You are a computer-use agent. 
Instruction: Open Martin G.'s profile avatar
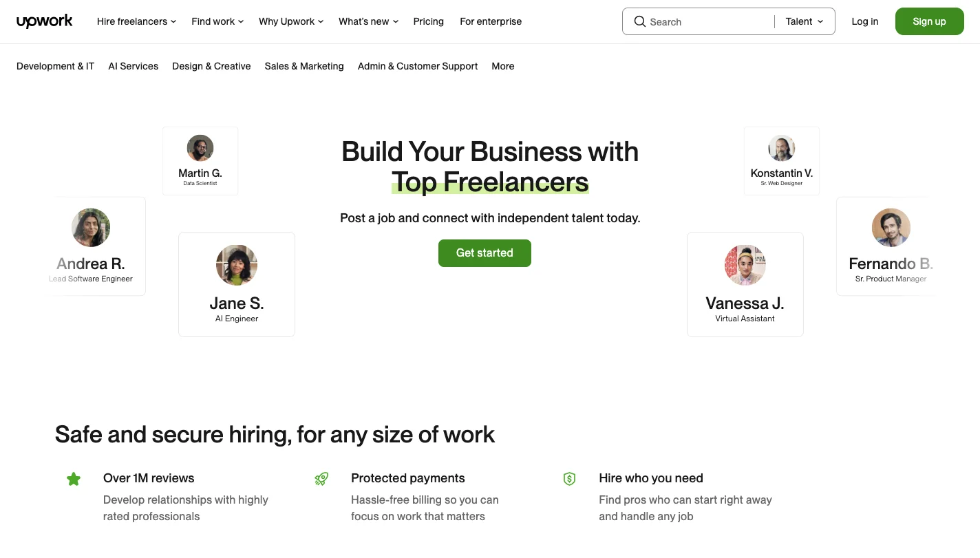tap(200, 148)
